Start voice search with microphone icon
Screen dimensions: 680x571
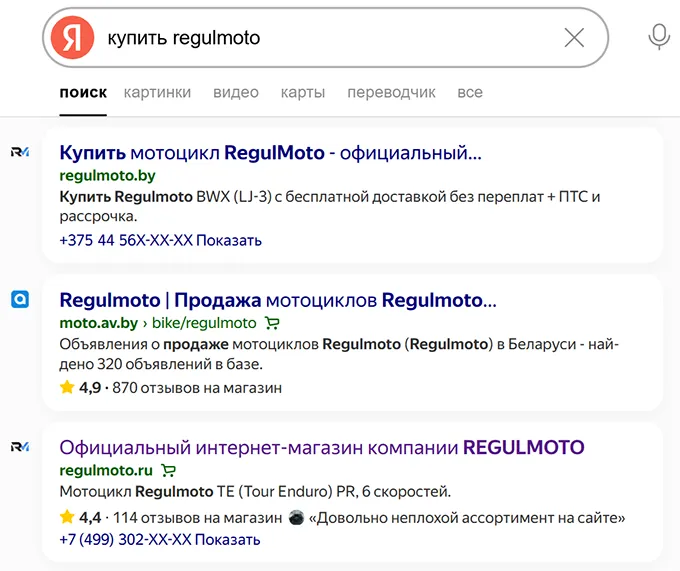(x=658, y=38)
